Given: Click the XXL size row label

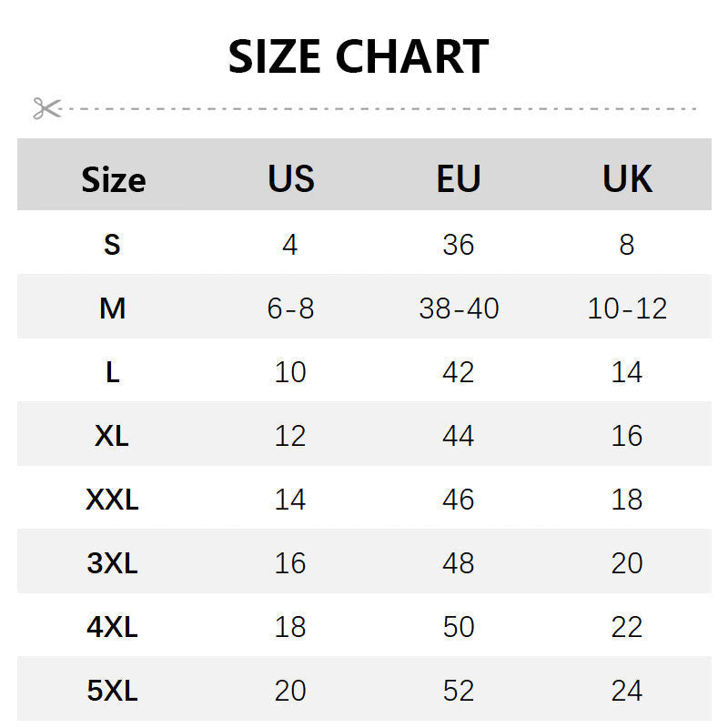Looking at the screenshot, I should click(112, 500).
